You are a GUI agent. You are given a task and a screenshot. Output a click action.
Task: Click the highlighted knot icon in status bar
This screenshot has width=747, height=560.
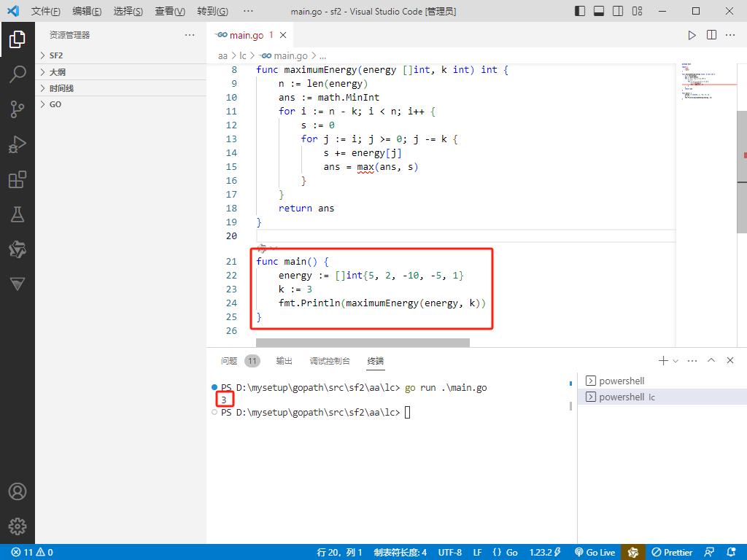(633, 553)
